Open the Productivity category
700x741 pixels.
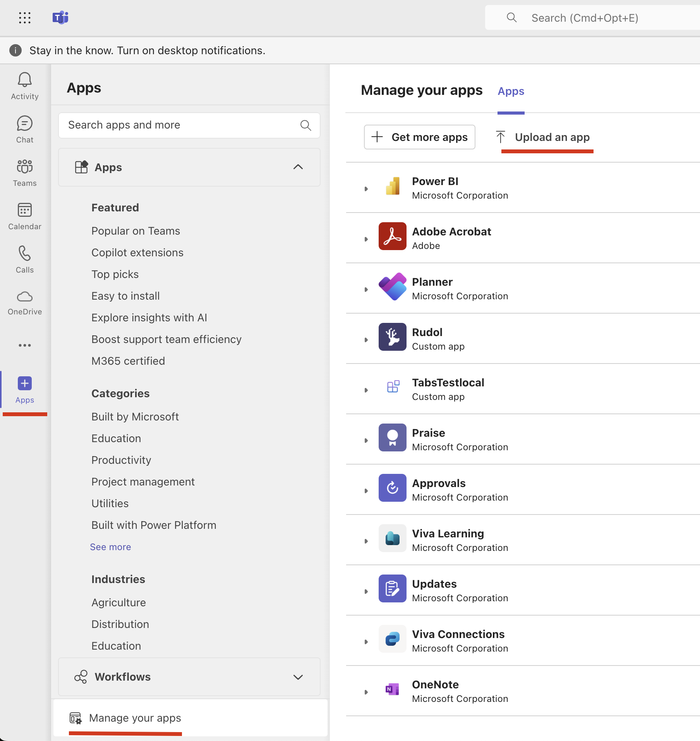point(121,460)
